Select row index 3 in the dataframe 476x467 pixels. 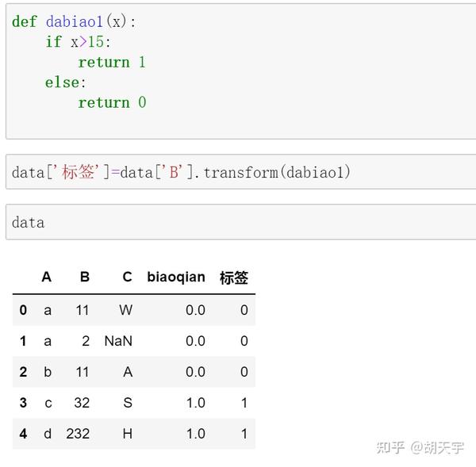[x=23, y=403]
